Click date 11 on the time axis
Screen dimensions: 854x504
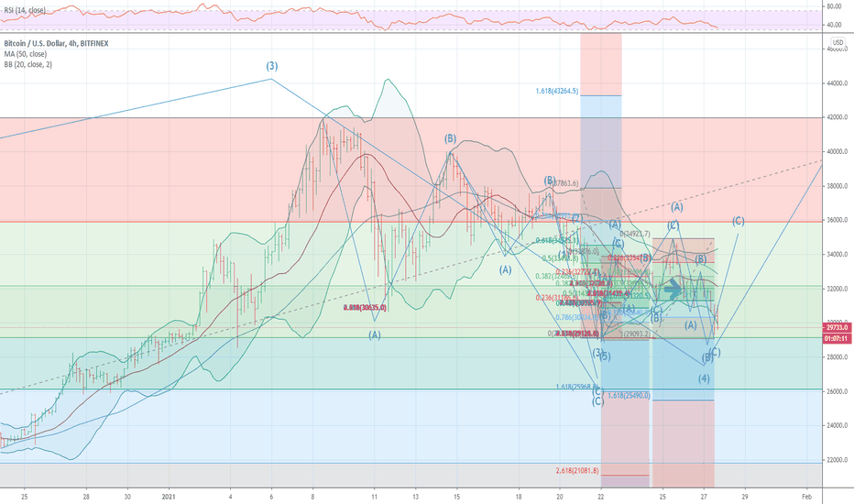click(374, 497)
